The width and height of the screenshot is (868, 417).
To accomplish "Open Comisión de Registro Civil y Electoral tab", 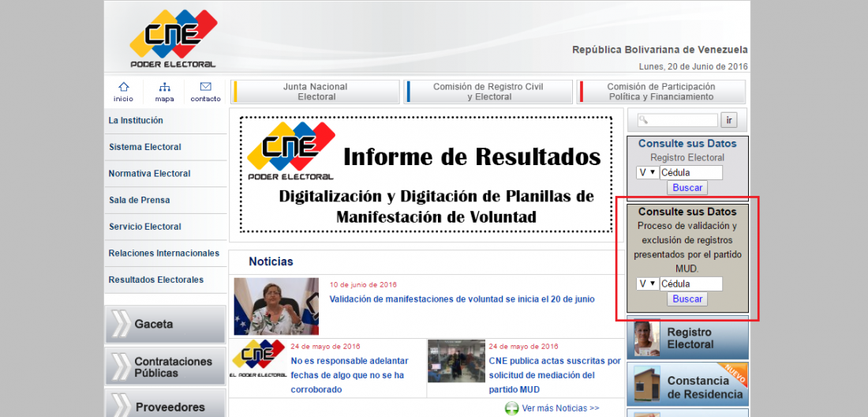I will pos(488,92).
